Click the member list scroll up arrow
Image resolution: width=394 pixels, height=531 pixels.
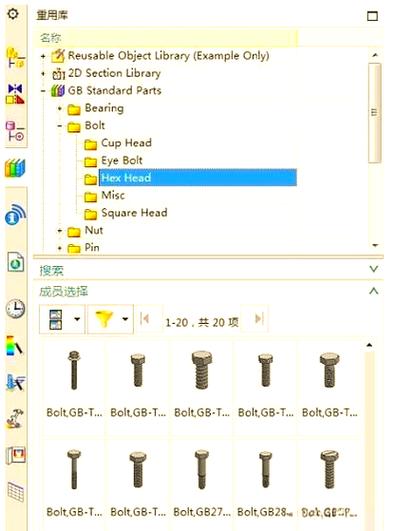pyautogui.click(x=369, y=345)
